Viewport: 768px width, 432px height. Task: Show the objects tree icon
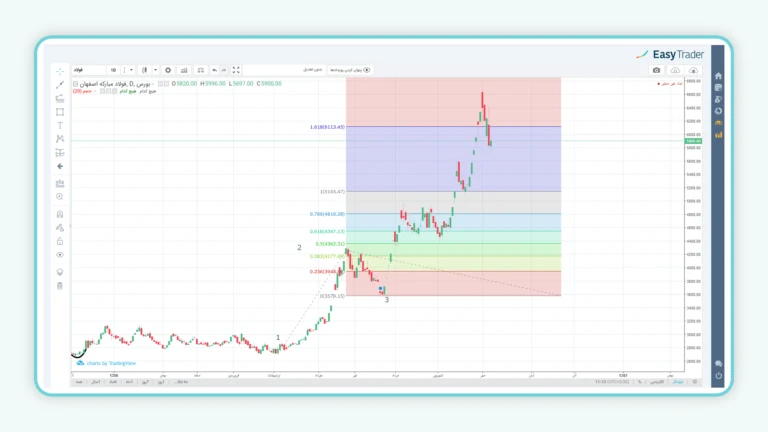60,272
